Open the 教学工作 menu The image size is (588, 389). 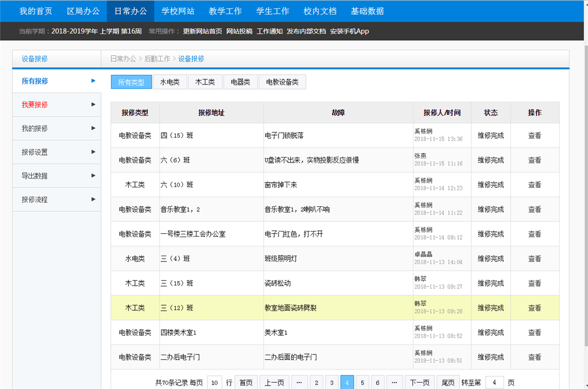pyautogui.click(x=225, y=11)
